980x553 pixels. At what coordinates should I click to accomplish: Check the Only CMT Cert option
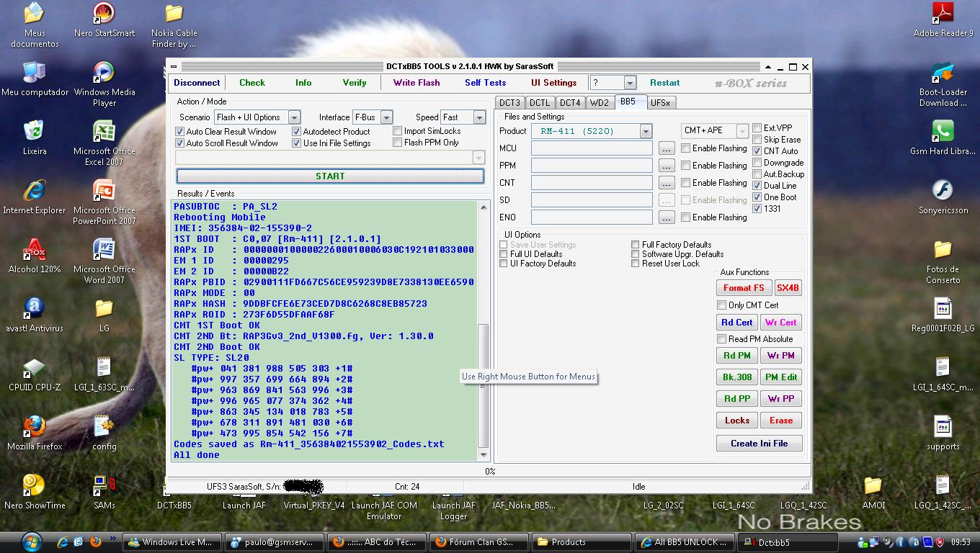tap(721, 305)
